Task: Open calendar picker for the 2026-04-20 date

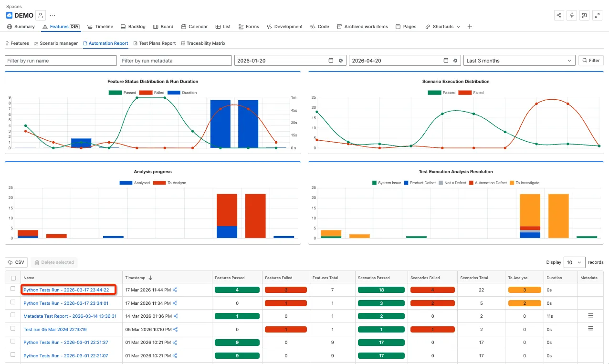Action: click(x=446, y=61)
